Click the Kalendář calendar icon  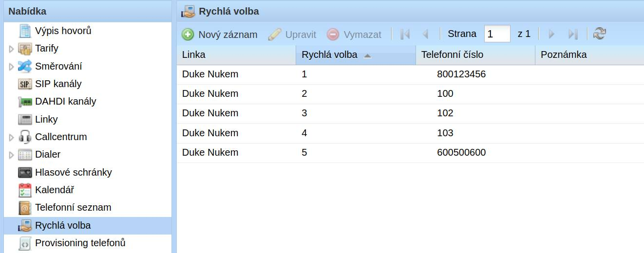click(25, 190)
